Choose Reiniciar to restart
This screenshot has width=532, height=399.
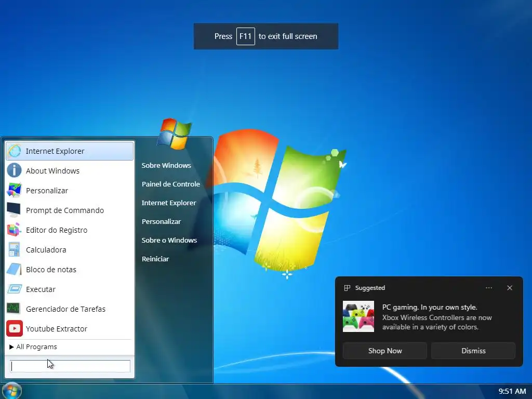point(155,259)
